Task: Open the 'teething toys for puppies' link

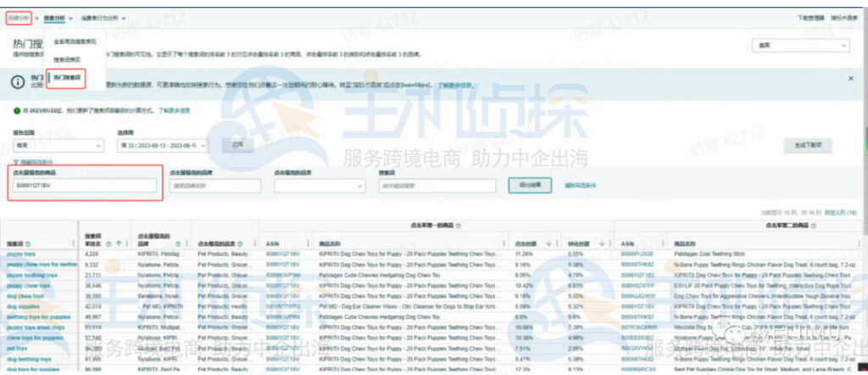Action: (38, 317)
